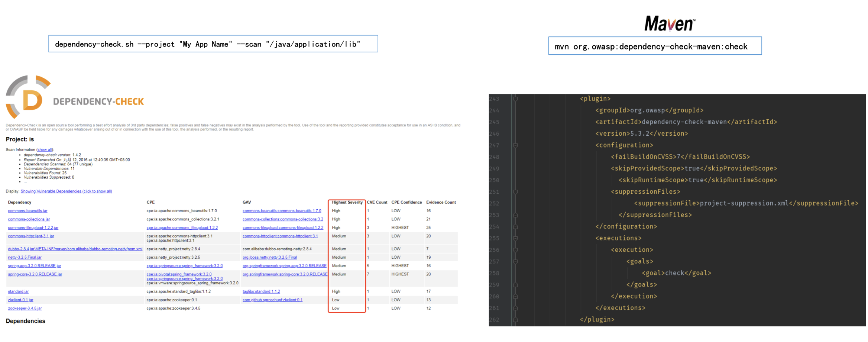Image resolution: width=868 pixels, height=342 pixels.
Task: Open the spring-core-3.2.0.RELEASE.jar dependency link
Action: point(35,275)
